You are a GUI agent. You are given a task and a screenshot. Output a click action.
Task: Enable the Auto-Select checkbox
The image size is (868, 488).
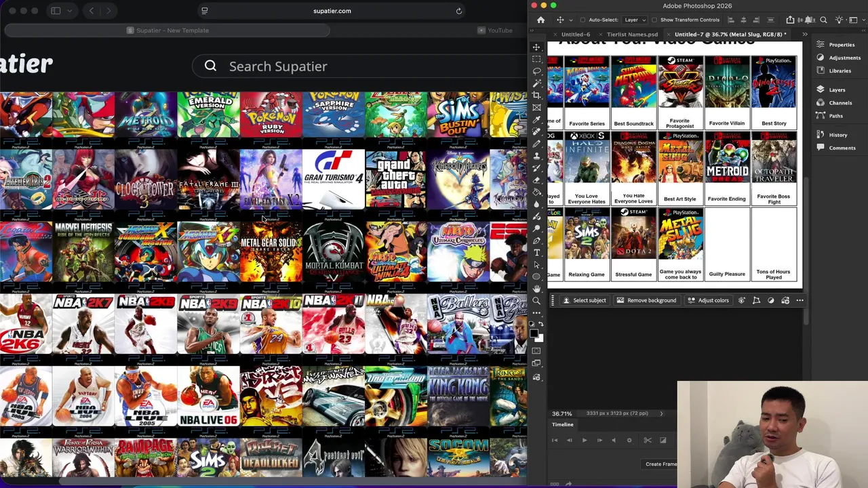click(583, 20)
